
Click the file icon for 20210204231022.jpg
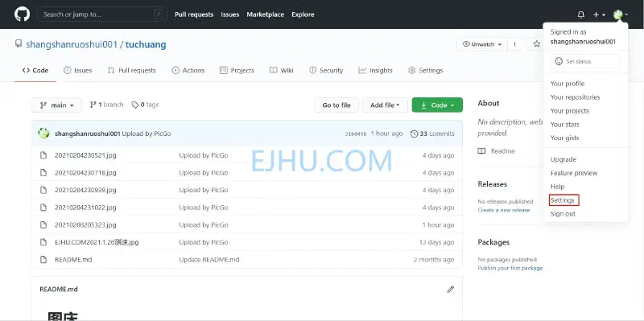tap(43, 208)
